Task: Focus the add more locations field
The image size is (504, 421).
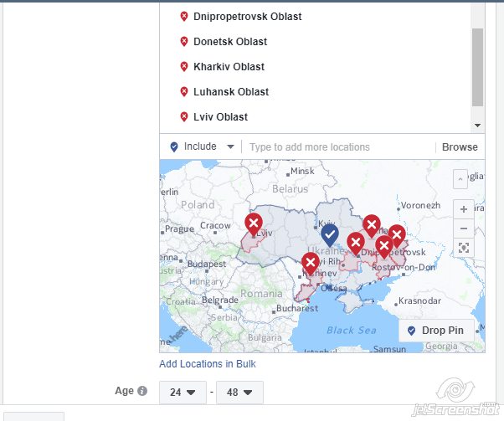Action: click(339, 147)
